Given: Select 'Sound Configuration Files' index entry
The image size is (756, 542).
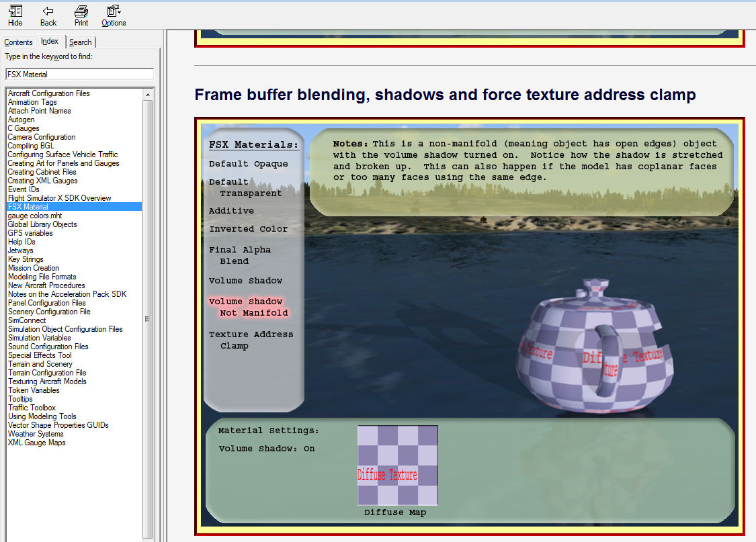Looking at the screenshot, I should tap(48, 347).
